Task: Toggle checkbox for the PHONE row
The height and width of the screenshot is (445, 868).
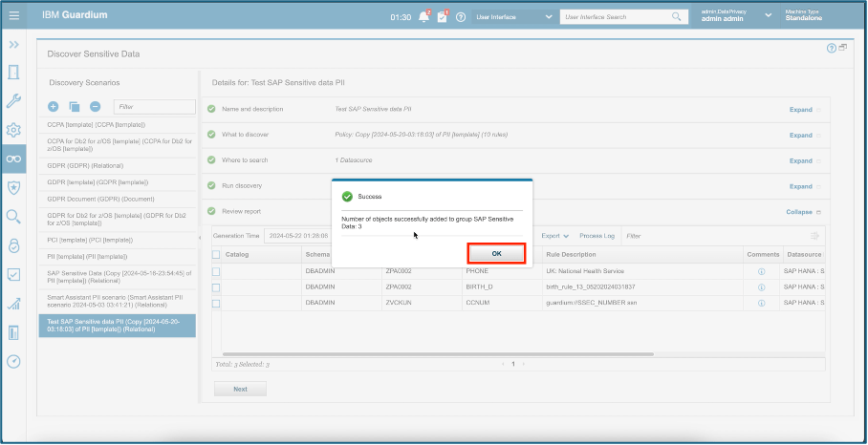Action: click(216, 271)
